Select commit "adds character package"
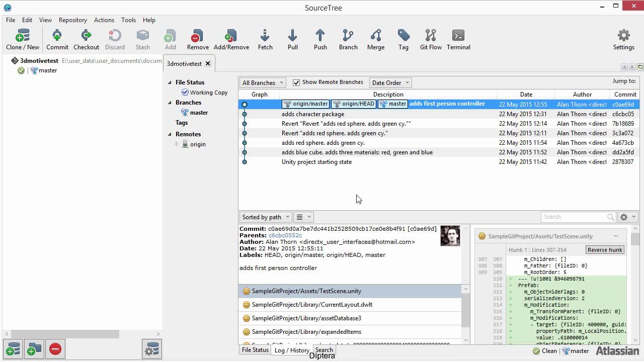This screenshot has height=362, width=644. (439, 114)
